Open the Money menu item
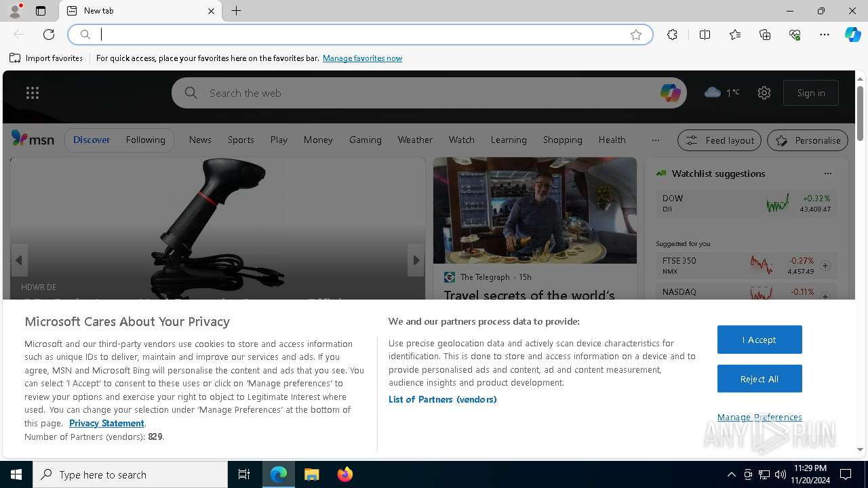Screen dimensions: 868x488 [x=318, y=140]
